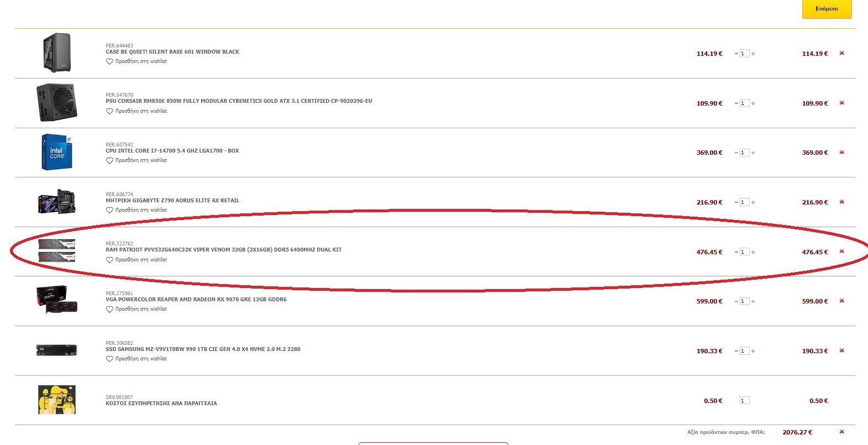Open the PowerColor Reaper graphics card thumbnail
Image resolution: width=868 pixels, height=445 pixels.
(57, 300)
